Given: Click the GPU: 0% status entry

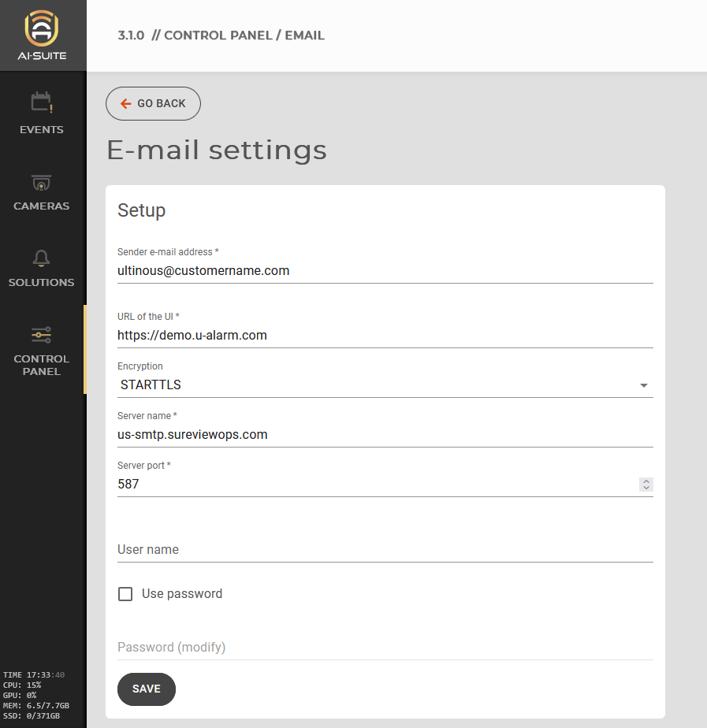Looking at the screenshot, I should 20,695.
